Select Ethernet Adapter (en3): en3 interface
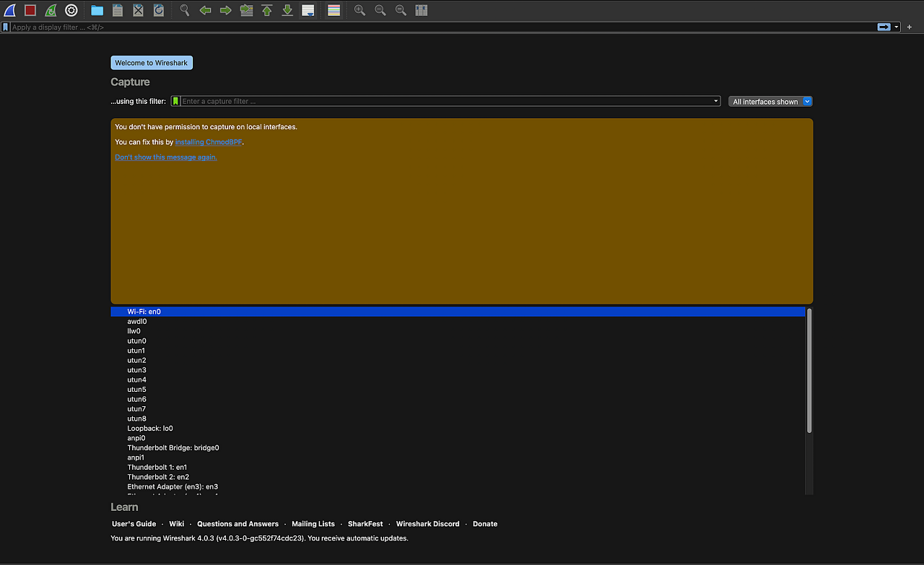This screenshot has height=565, width=924. tap(458, 487)
